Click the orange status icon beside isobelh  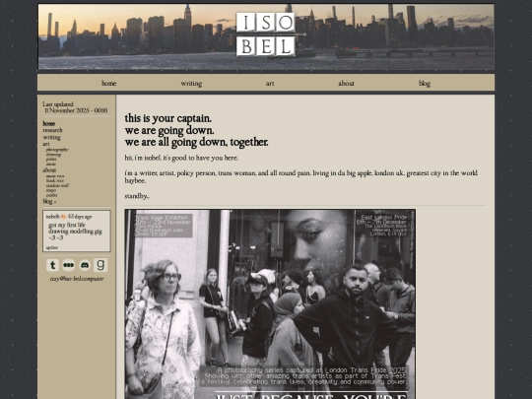click(x=63, y=217)
